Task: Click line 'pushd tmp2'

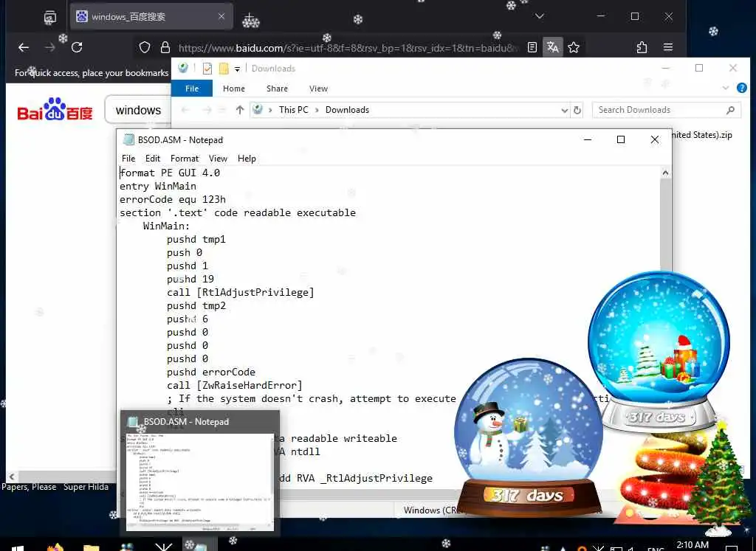Action: click(x=196, y=306)
